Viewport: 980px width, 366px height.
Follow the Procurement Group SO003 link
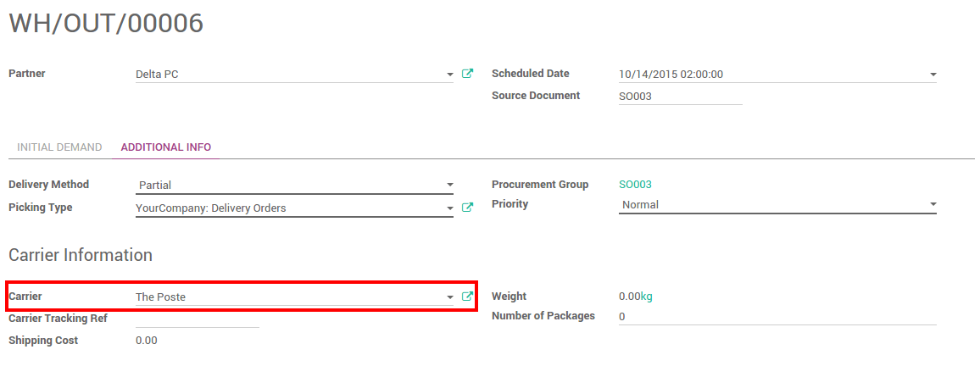(x=635, y=185)
